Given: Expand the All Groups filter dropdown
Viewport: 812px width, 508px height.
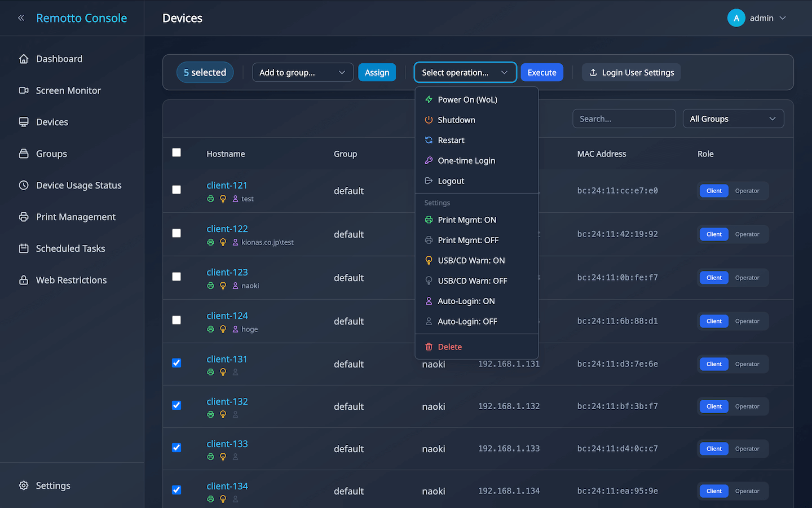Looking at the screenshot, I should [x=732, y=119].
